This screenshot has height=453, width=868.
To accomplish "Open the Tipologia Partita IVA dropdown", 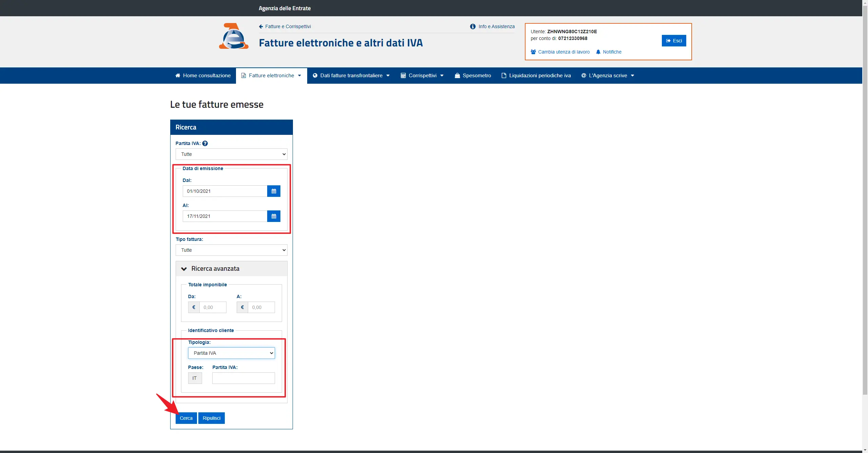I will [231, 353].
